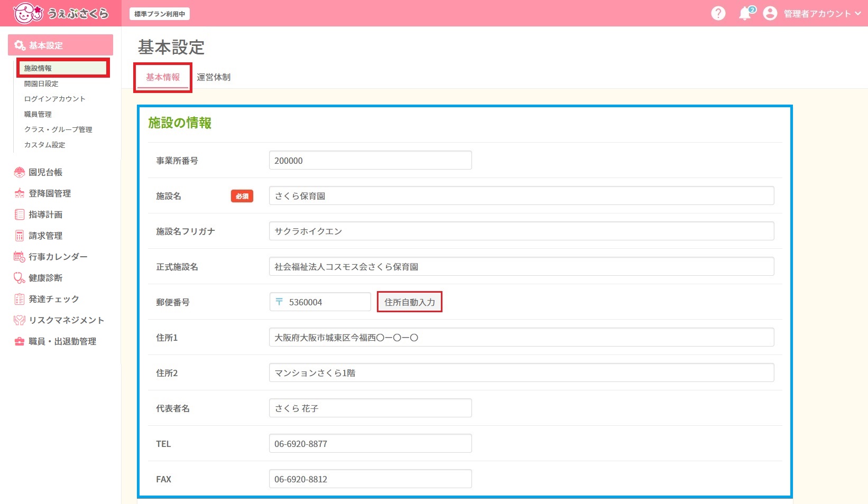This screenshot has width=868, height=504.
Task: Click the postal mark icon in 郵便番号 field
Action: click(279, 302)
